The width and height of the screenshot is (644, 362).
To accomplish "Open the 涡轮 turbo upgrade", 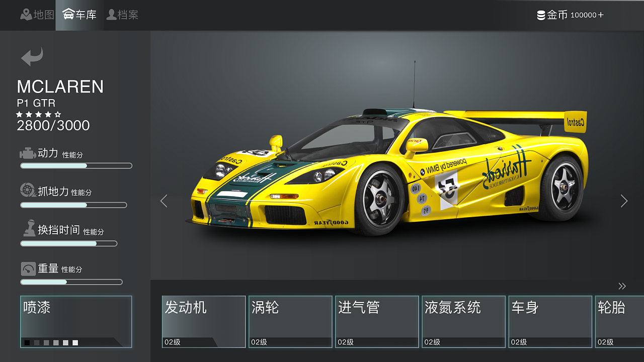I will [x=290, y=322].
